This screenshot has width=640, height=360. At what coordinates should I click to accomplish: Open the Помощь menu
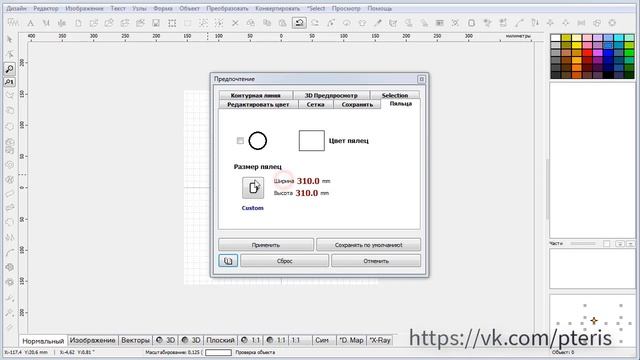pyautogui.click(x=380, y=9)
